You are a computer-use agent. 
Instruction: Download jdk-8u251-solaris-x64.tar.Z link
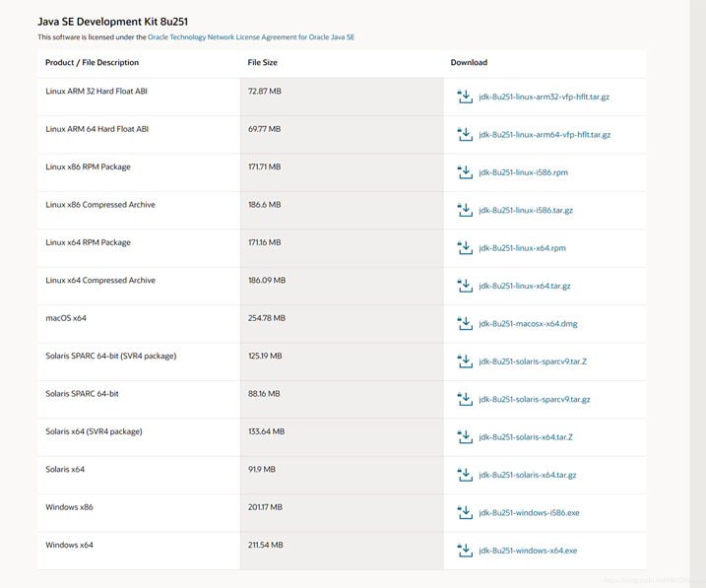point(526,437)
